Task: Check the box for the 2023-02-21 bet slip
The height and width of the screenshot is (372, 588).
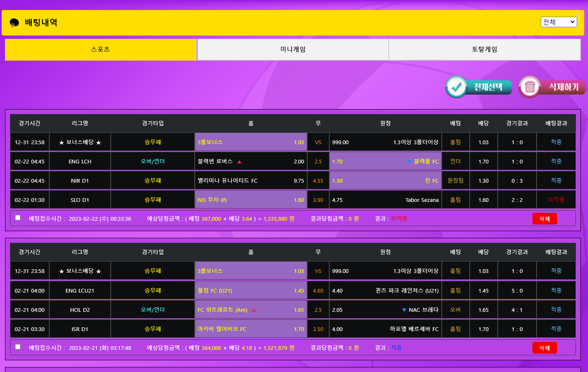Action: [x=18, y=347]
